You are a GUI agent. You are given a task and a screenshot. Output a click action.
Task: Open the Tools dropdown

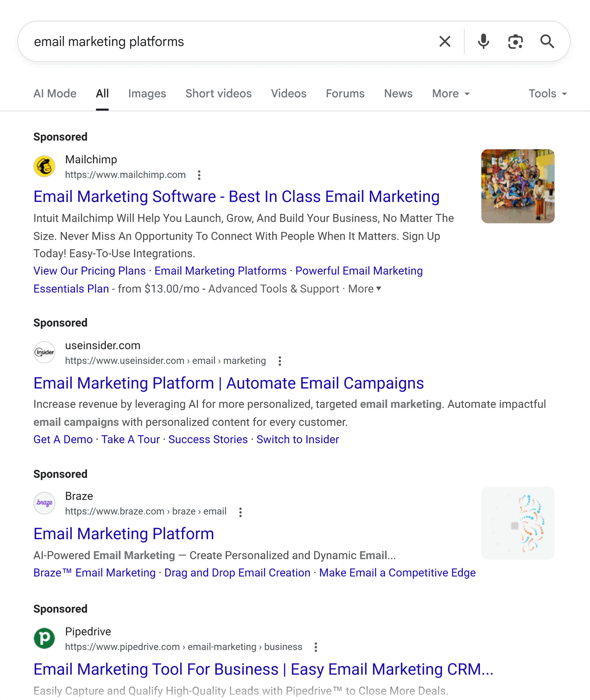coord(548,94)
